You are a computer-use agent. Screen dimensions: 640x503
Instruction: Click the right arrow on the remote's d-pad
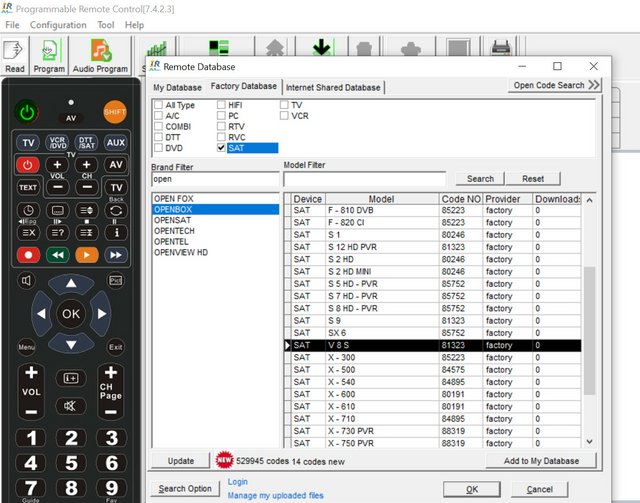pos(102,314)
